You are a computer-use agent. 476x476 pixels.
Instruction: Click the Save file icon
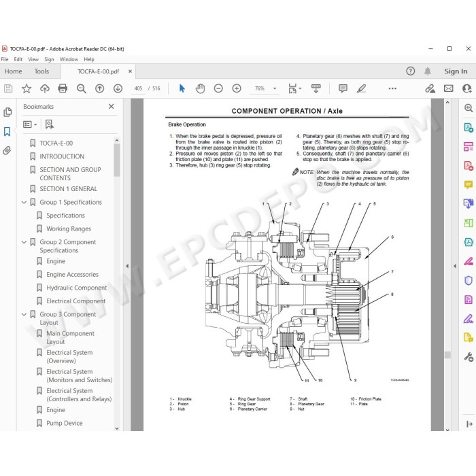[8, 88]
